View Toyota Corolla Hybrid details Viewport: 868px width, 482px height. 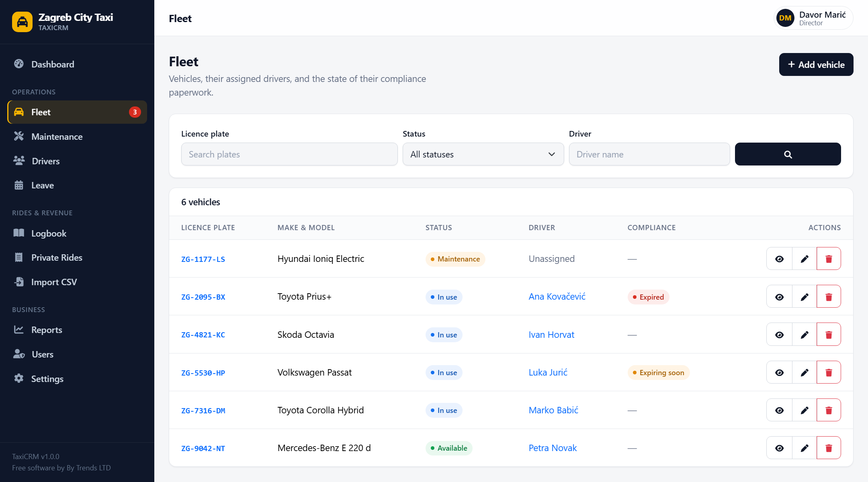click(779, 410)
